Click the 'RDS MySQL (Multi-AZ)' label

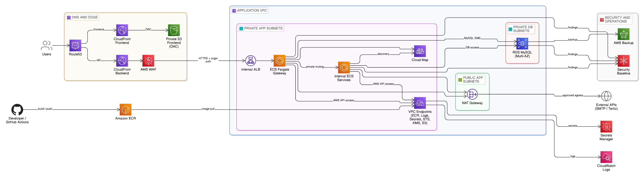[x=522, y=54]
